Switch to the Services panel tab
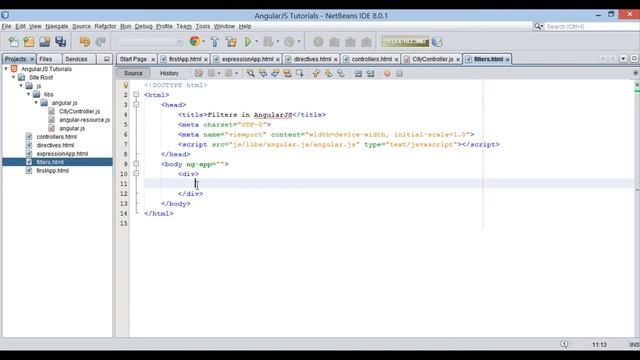640x360 pixels. click(76, 59)
